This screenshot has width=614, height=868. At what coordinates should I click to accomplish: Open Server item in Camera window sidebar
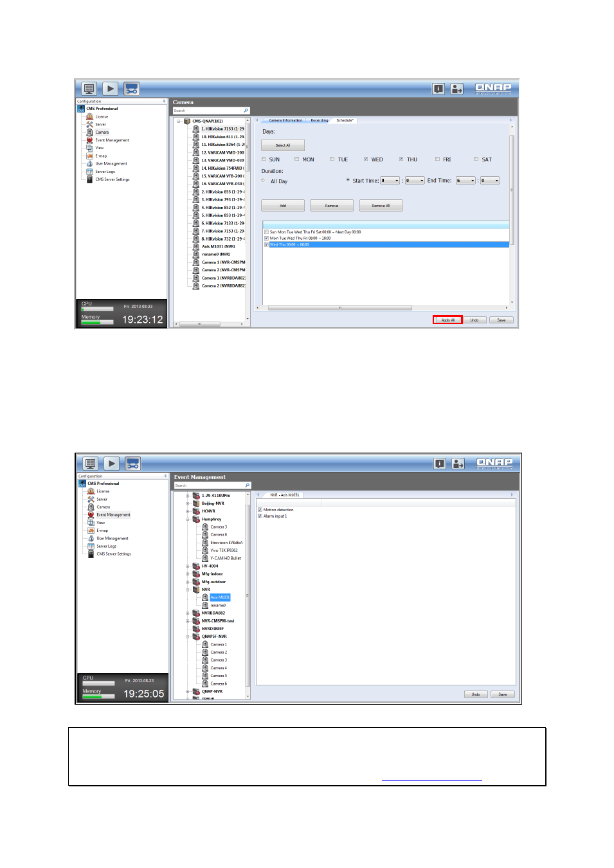click(101, 125)
